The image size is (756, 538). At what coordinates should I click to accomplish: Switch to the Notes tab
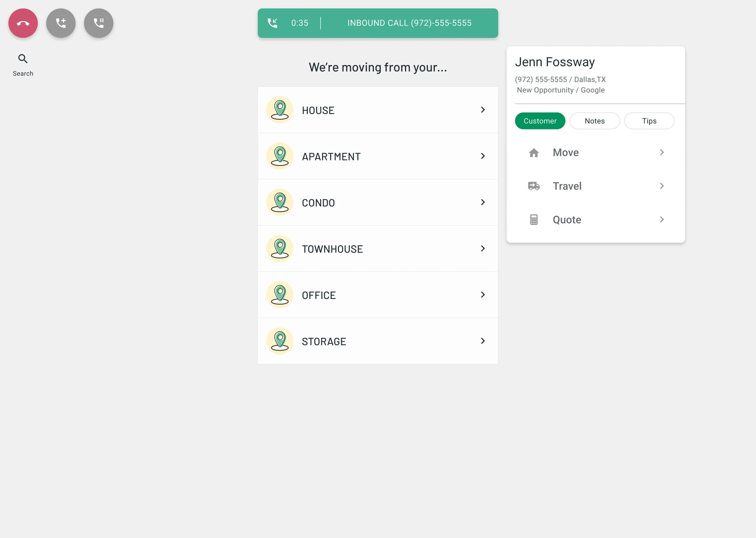pos(595,121)
